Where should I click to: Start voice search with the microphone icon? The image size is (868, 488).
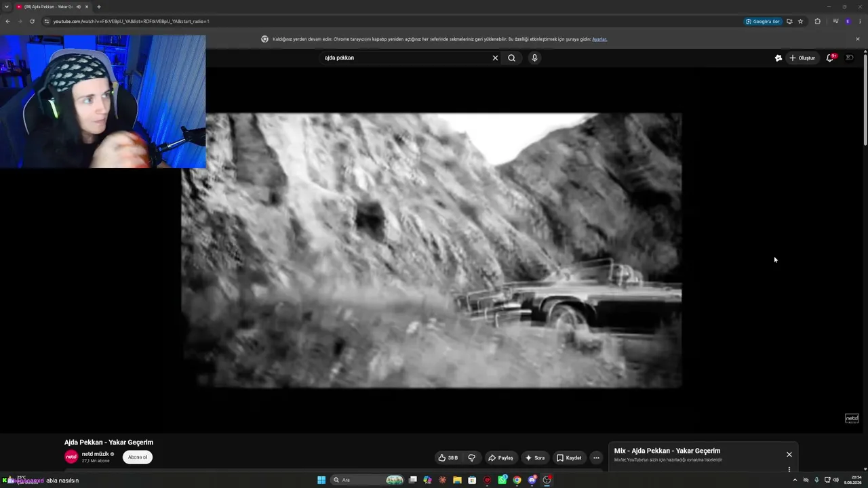534,58
